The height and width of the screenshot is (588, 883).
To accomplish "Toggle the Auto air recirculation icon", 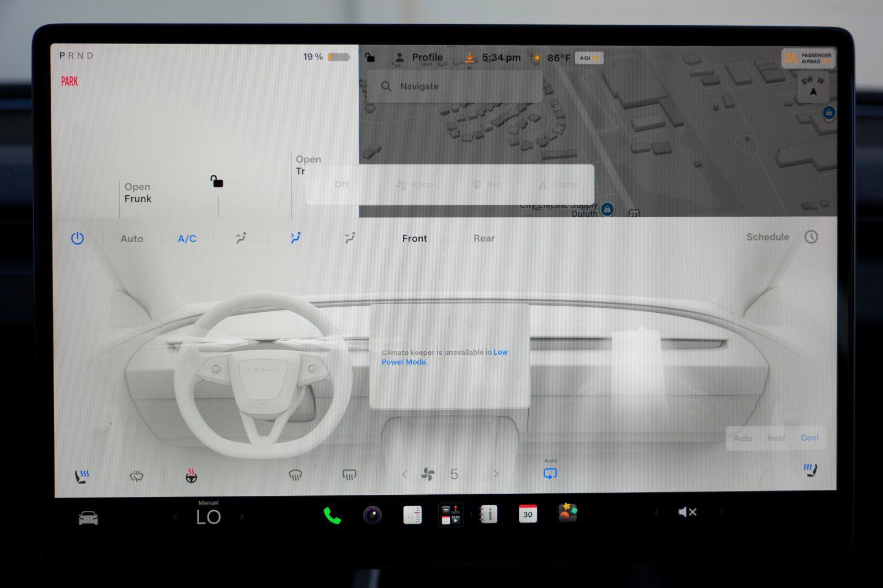I will [x=550, y=474].
